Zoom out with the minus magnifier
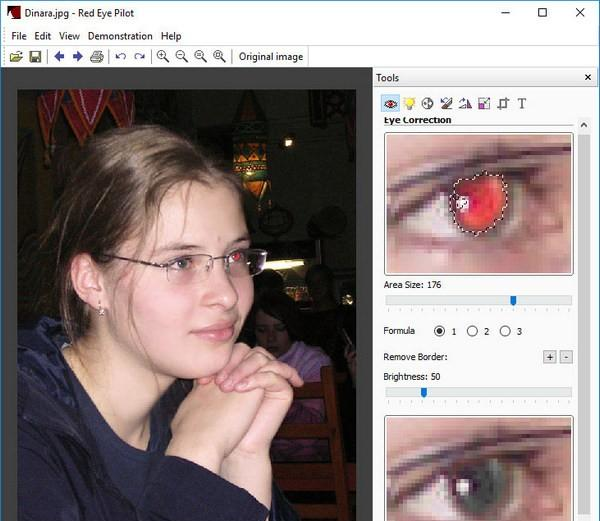The height and width of the screenshot is (521, 600). coord(181,57)
